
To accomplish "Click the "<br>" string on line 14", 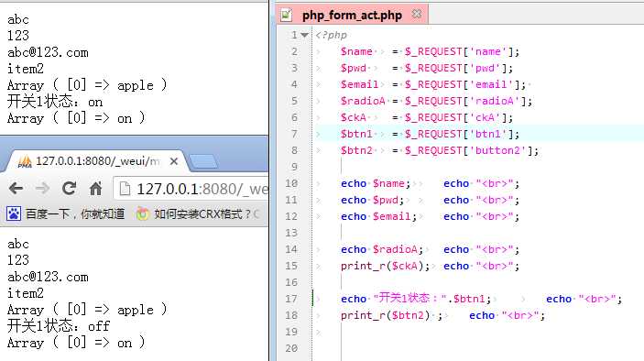I will point(495,249).
